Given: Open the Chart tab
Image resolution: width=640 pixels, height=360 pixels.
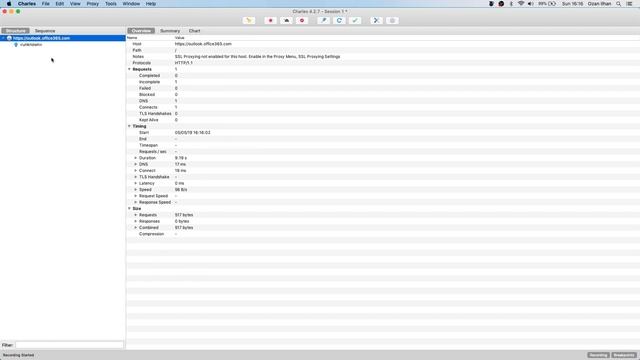Looking at the screenshot, I should (x=195, y=31).
